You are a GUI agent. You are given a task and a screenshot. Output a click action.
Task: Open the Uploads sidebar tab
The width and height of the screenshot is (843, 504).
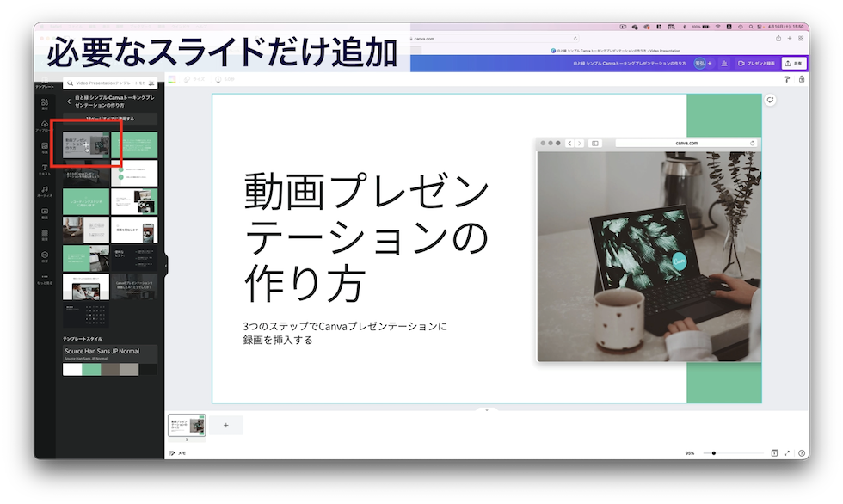click(45, 126)
